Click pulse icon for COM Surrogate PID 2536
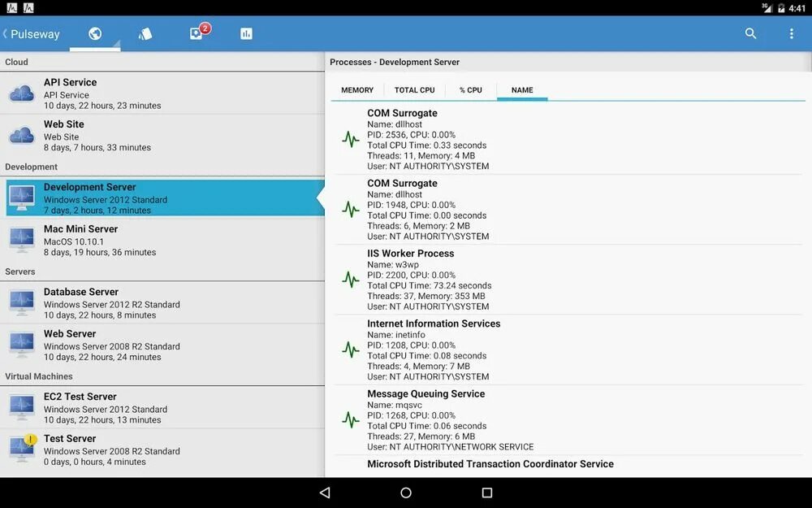The width and height of the screenshot is (812, 508). pyautogui.click(x=351, y=139)
